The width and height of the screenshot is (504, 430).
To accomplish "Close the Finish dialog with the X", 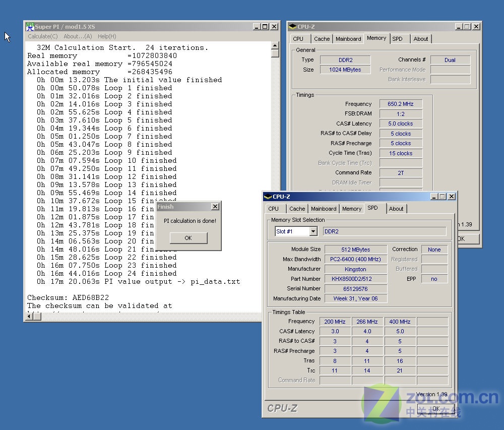I will 215,206.
